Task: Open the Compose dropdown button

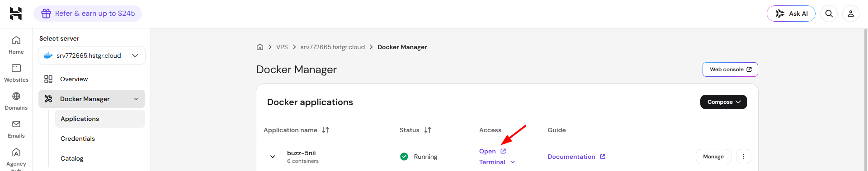Action: click(723, 102)
